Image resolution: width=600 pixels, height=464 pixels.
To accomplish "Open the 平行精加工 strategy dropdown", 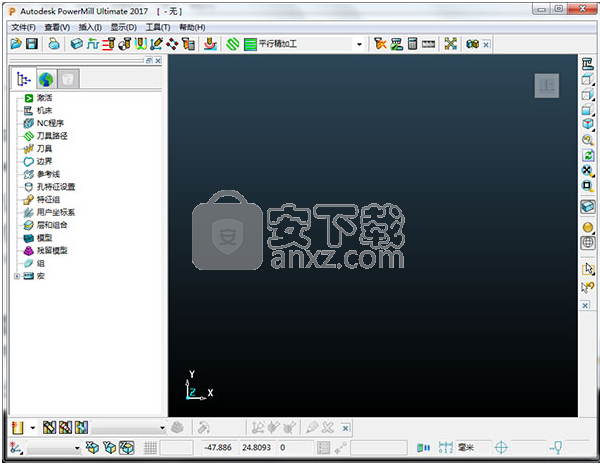I will pyautogui.click(x=359, y=44).
